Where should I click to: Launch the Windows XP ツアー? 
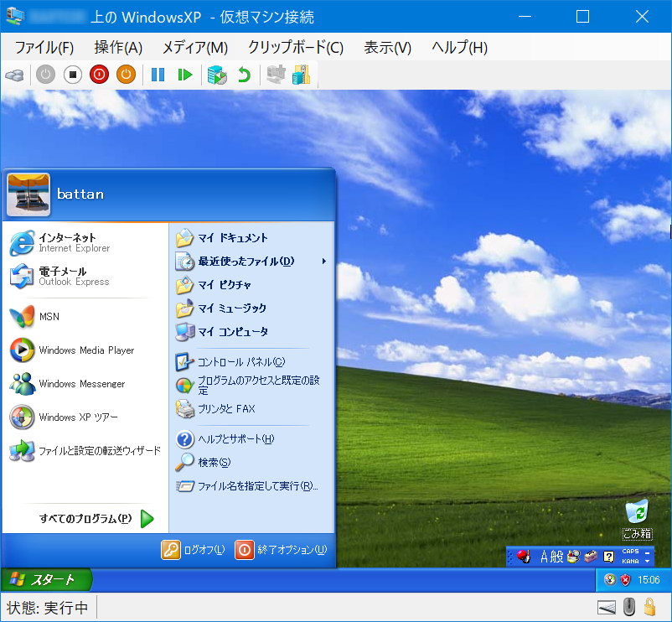(x=85, y=417)
